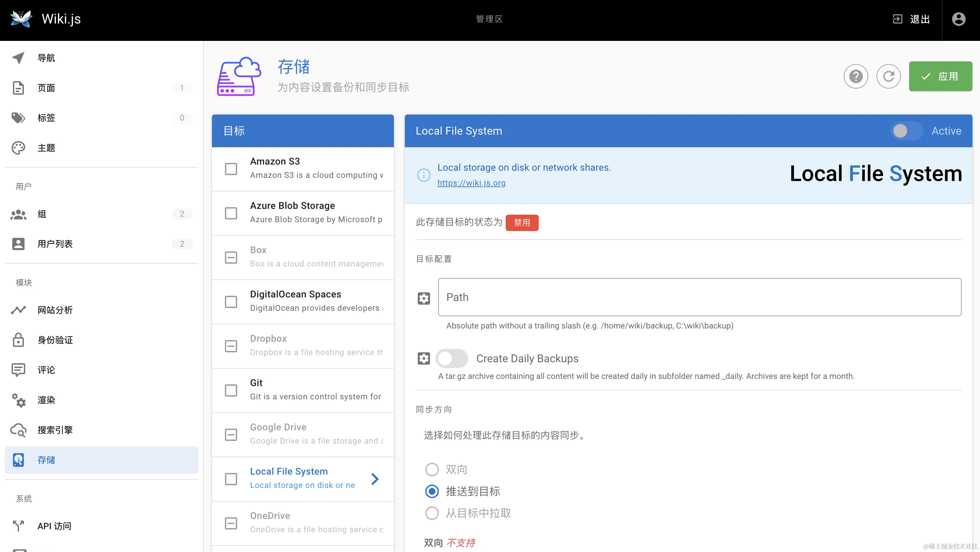Click the Wiki.js logo icon

[21, 19]
